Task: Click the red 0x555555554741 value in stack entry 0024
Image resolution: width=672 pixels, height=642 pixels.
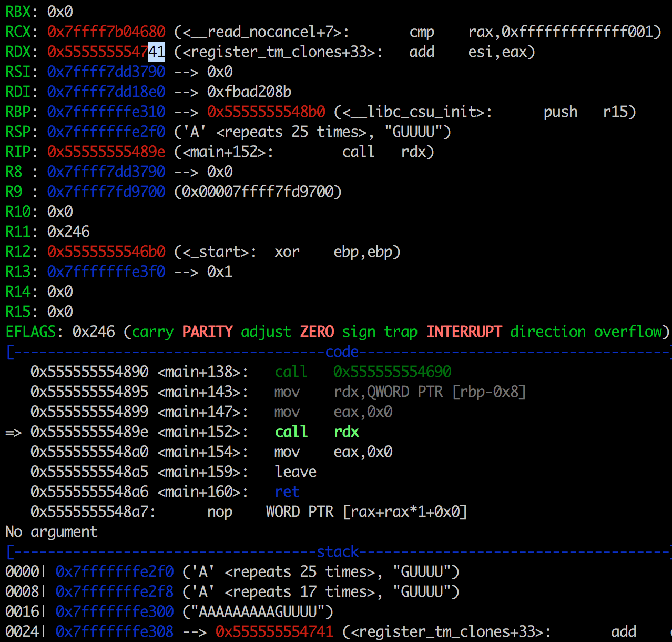Action: click(x=274, y=632)
